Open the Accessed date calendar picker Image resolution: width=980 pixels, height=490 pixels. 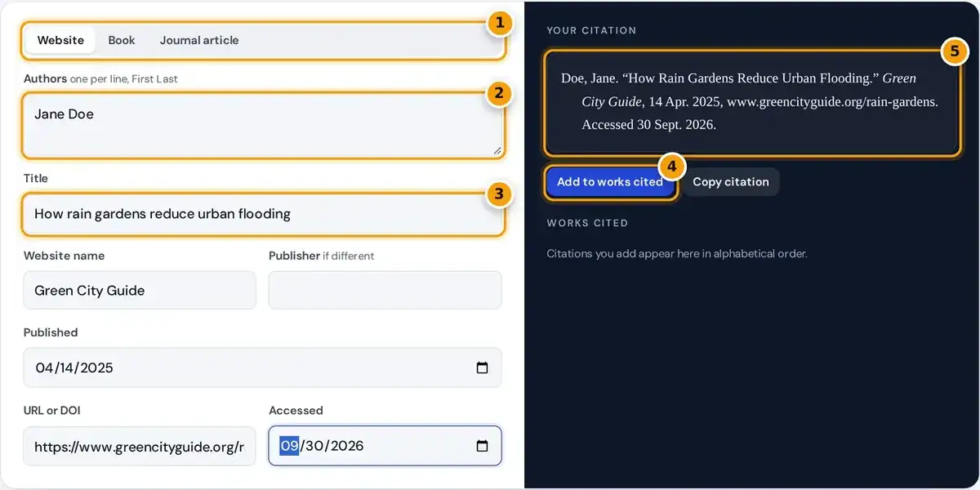coord(482,446)
